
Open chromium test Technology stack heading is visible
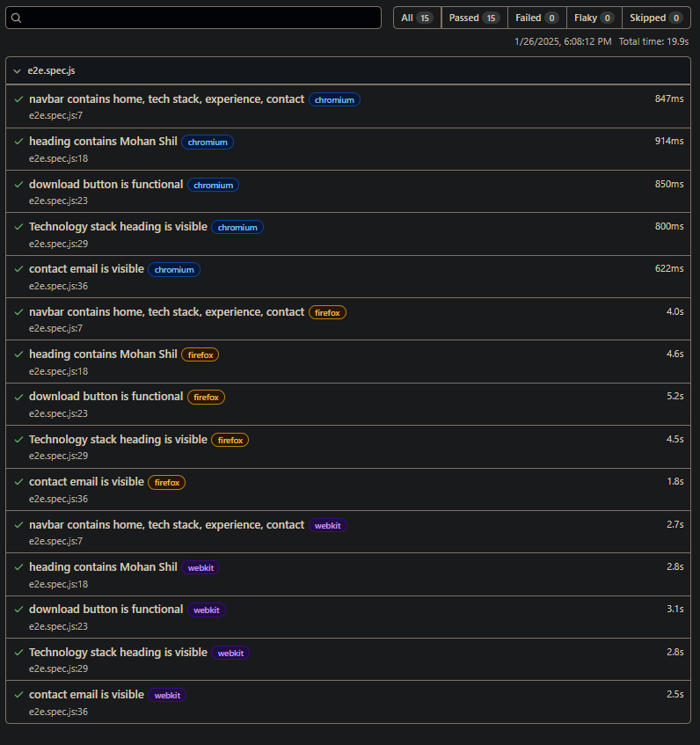pyautogui.click(x=118, y=227)
